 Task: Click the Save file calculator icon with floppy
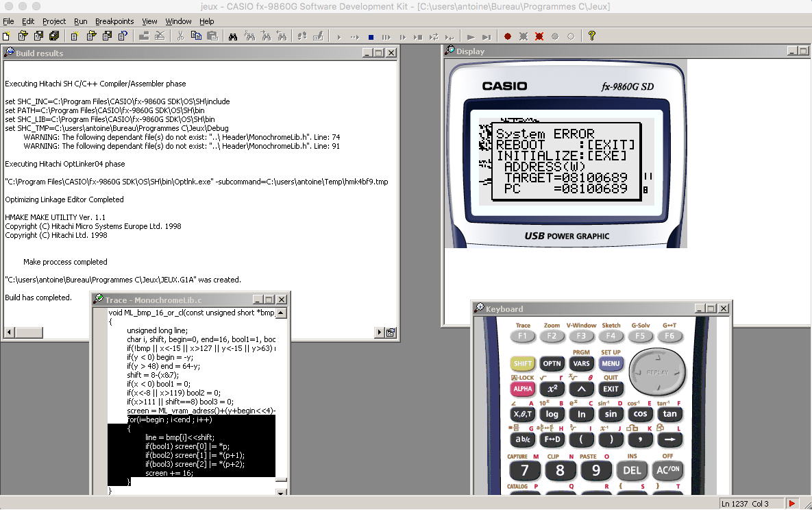[x=107, y=36]
